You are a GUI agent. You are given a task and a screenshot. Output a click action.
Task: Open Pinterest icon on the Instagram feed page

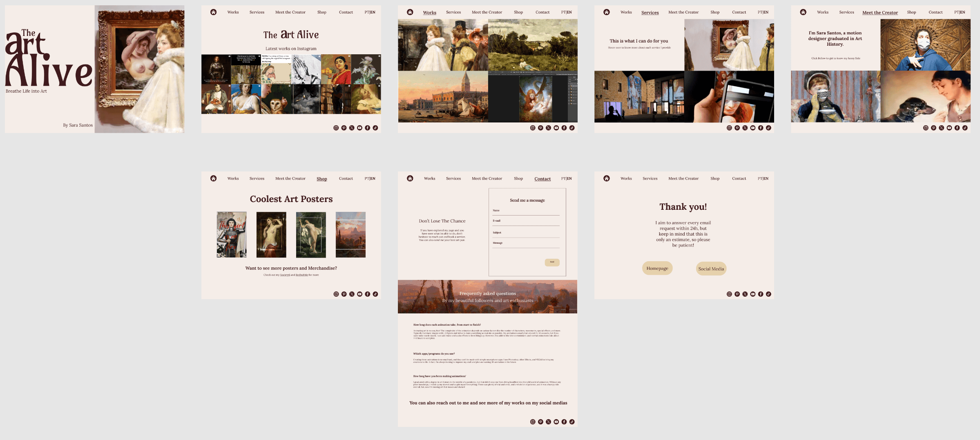click(x=344, y=128)
